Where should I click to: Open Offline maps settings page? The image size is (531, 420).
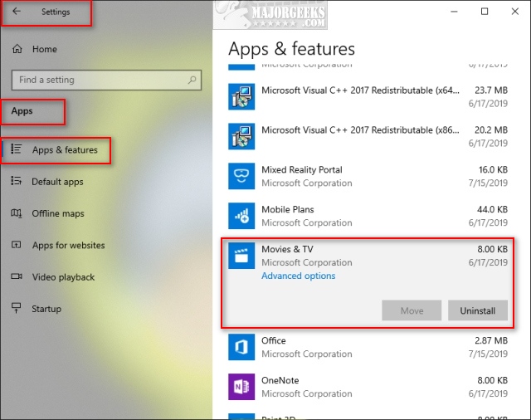58,213
